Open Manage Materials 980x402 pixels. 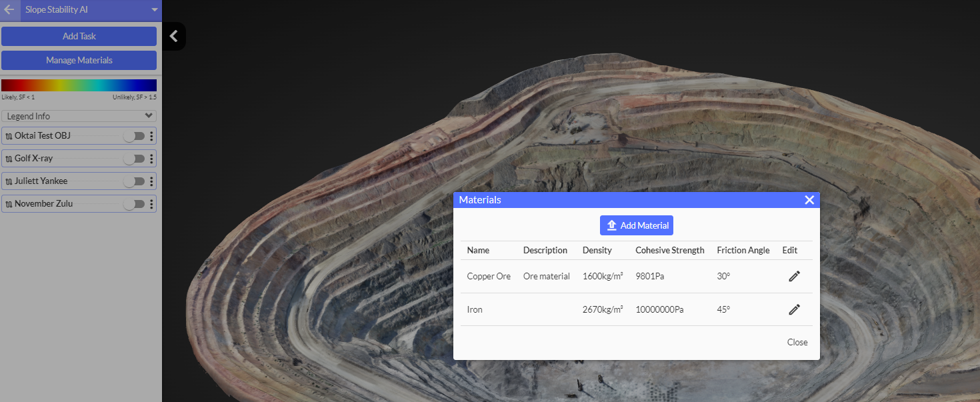click(x=79, y=60)
